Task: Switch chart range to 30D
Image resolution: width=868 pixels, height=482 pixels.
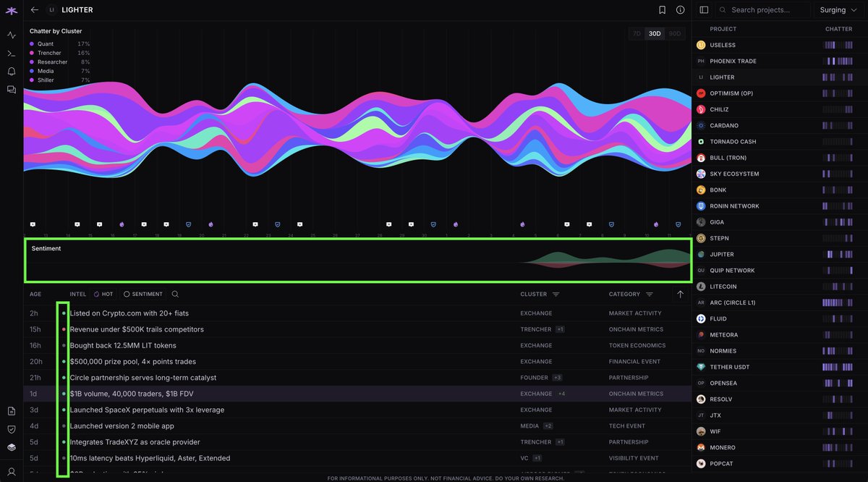Action: click(655, 34)
